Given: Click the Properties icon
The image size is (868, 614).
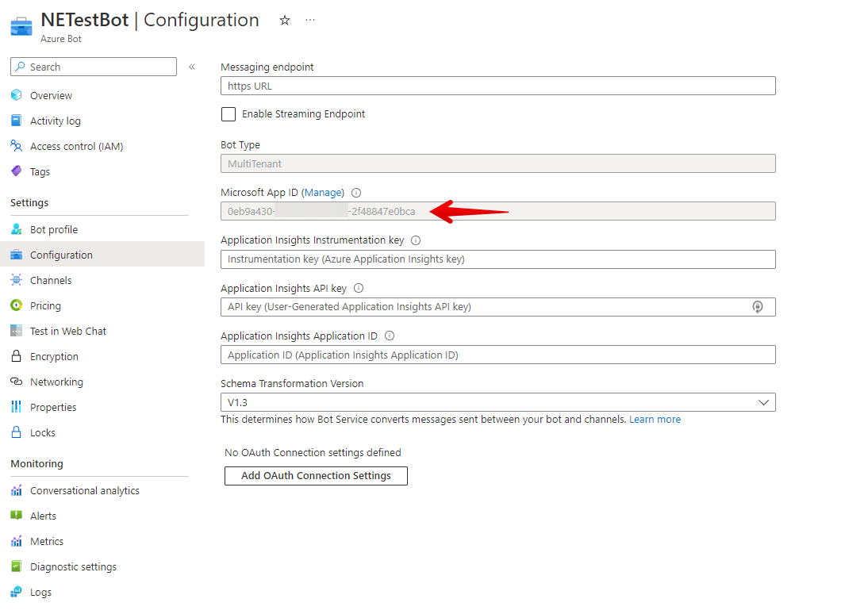Looking at the screenshot, I should [17, 407].
